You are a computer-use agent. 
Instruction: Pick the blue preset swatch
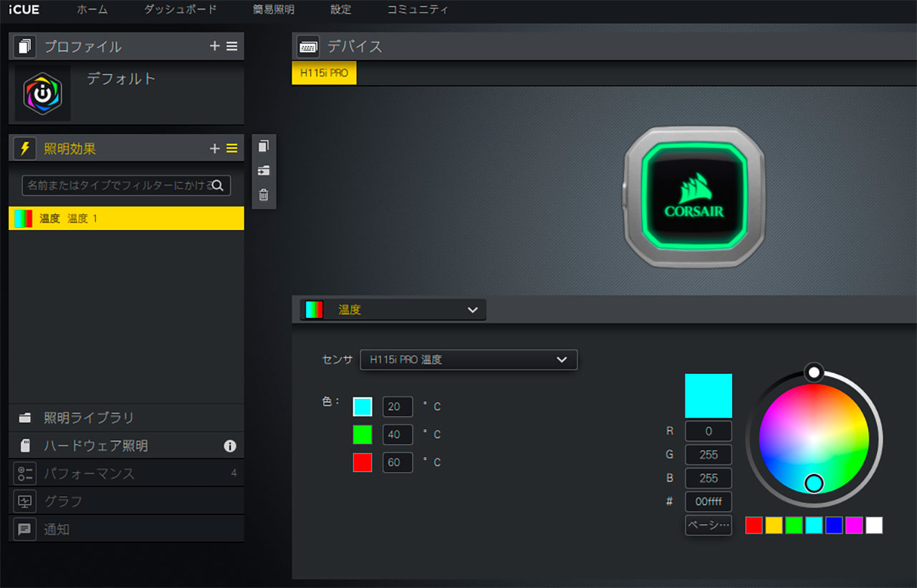click(x=834, y=525)
